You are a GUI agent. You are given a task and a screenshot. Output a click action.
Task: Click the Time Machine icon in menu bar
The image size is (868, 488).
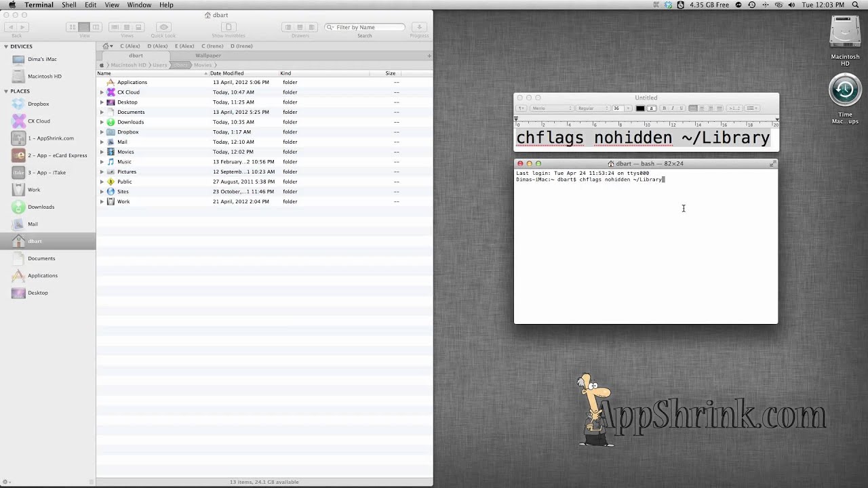pyautogui.click(x=751, y=5)
